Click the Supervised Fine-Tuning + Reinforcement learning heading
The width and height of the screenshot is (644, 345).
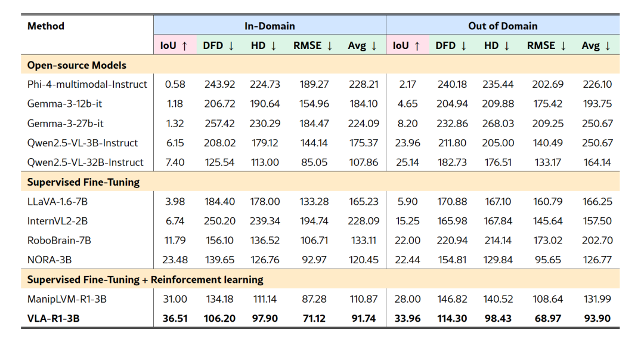145,279
